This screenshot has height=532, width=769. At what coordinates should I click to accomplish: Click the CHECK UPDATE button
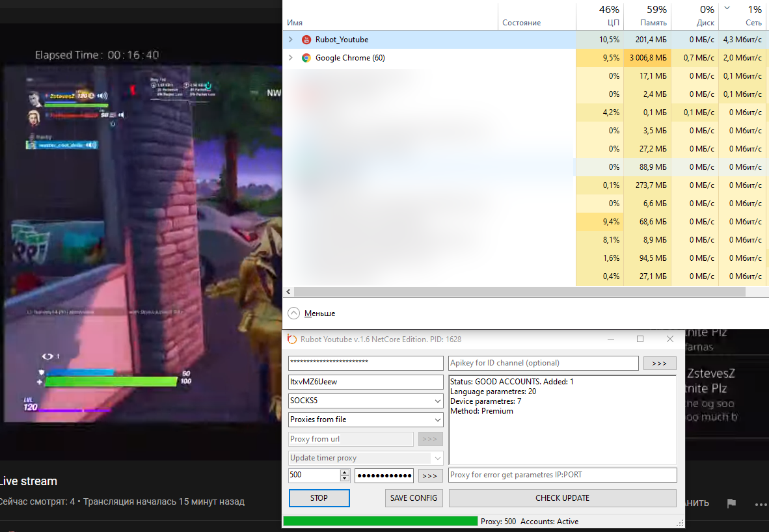coord(562,498)
